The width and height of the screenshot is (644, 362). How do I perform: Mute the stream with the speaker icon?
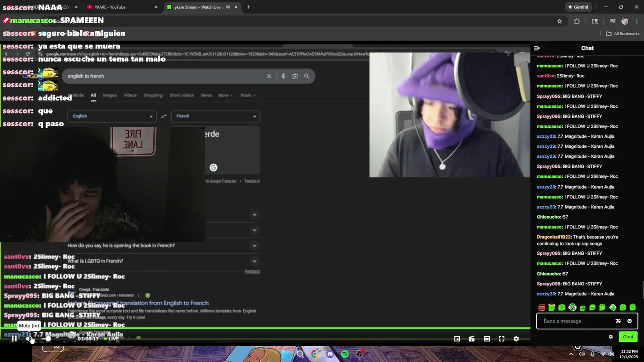(x=29, y=339)
